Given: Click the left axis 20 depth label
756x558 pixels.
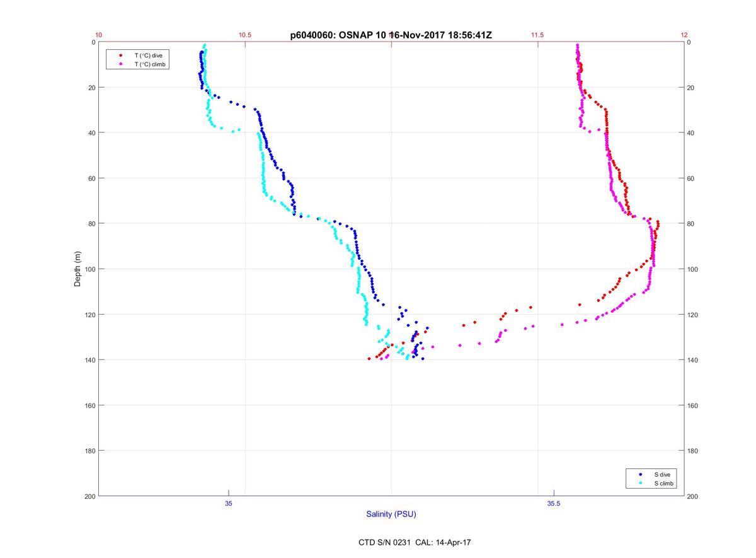Looking at the screenshot, I should pos(91,88).
